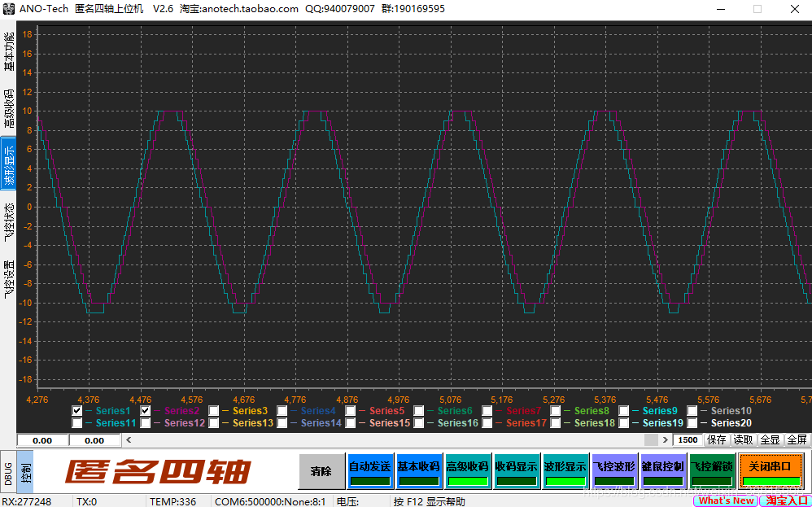Viewport: 812px width, 507px height.
Task: Click the COM6:500000:None:8:1 status text
Action: tap(270, 501)
